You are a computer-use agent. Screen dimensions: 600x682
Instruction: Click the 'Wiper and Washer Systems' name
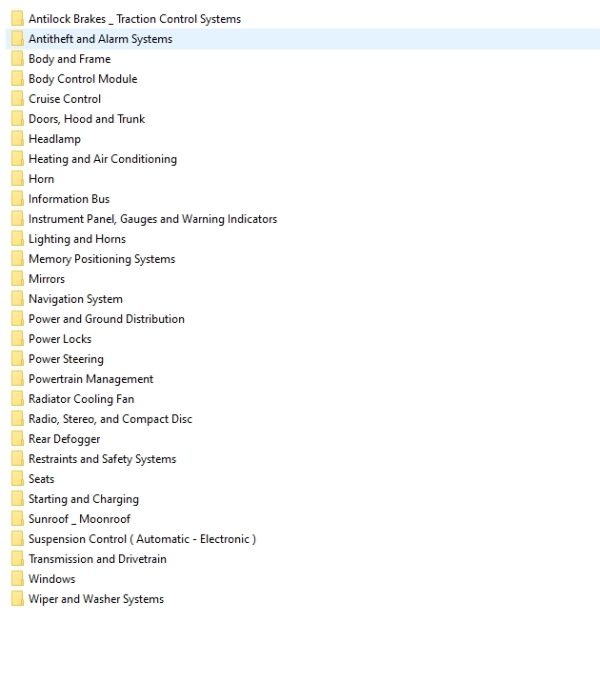pyautogui.click(x=96, y=599)
